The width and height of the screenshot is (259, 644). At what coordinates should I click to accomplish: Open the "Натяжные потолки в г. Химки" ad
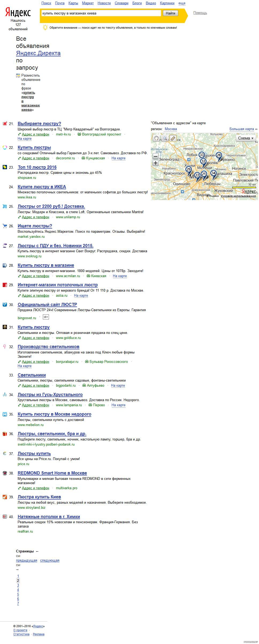point(49,517)
